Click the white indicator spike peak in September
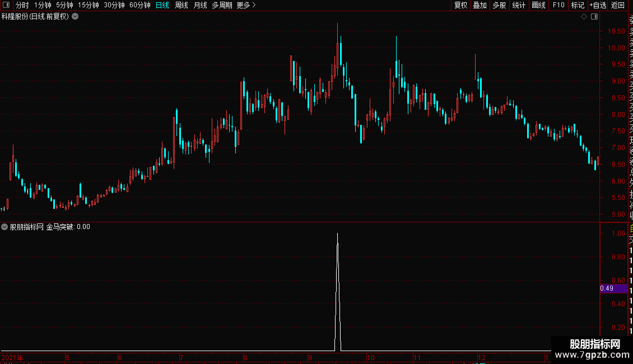The width and height of the screenshot is (633, 364). (337, 234)
